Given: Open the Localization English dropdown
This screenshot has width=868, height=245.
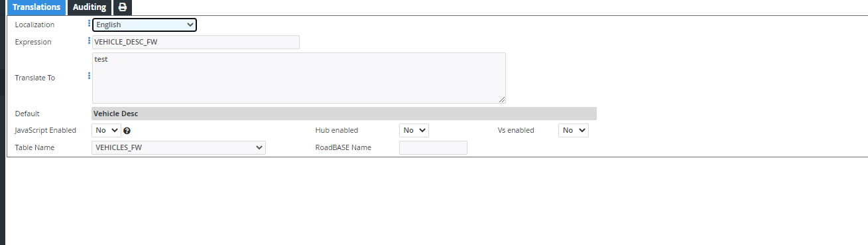Looking at the screenshot, I should click(145, 25).
